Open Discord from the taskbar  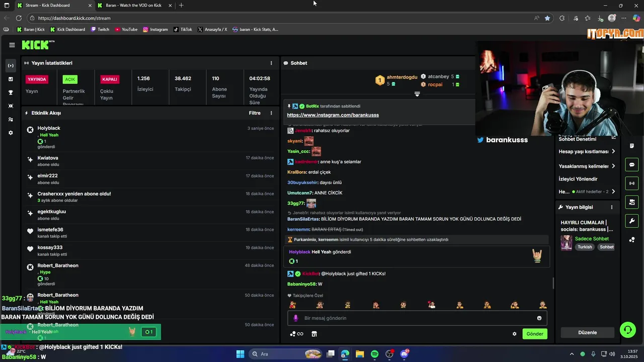click(405, 354)
